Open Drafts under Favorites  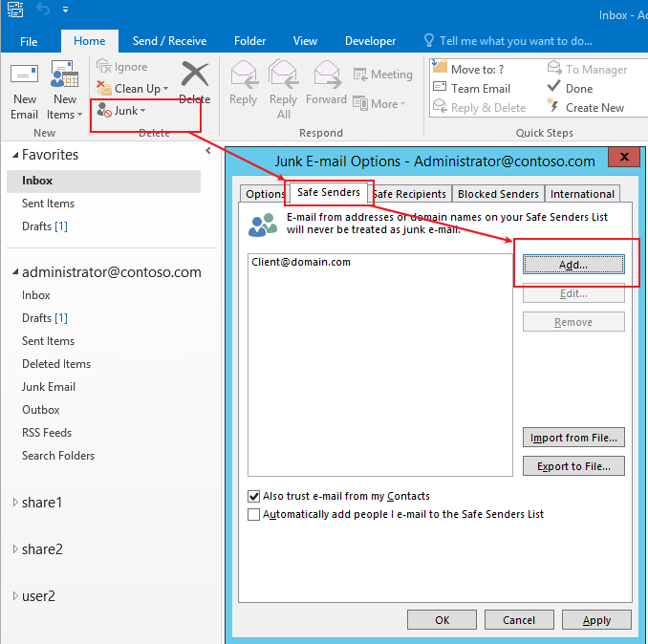pos(45,226)
